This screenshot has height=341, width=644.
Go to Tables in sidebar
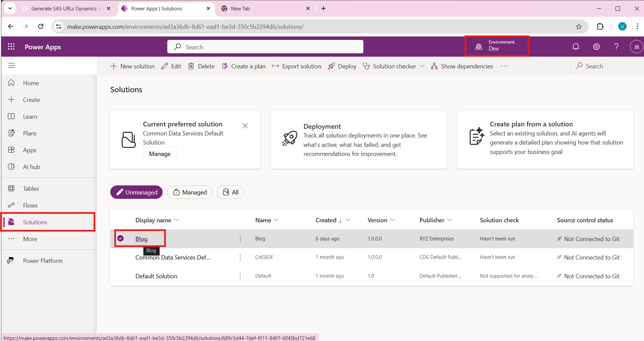(31, 188)
